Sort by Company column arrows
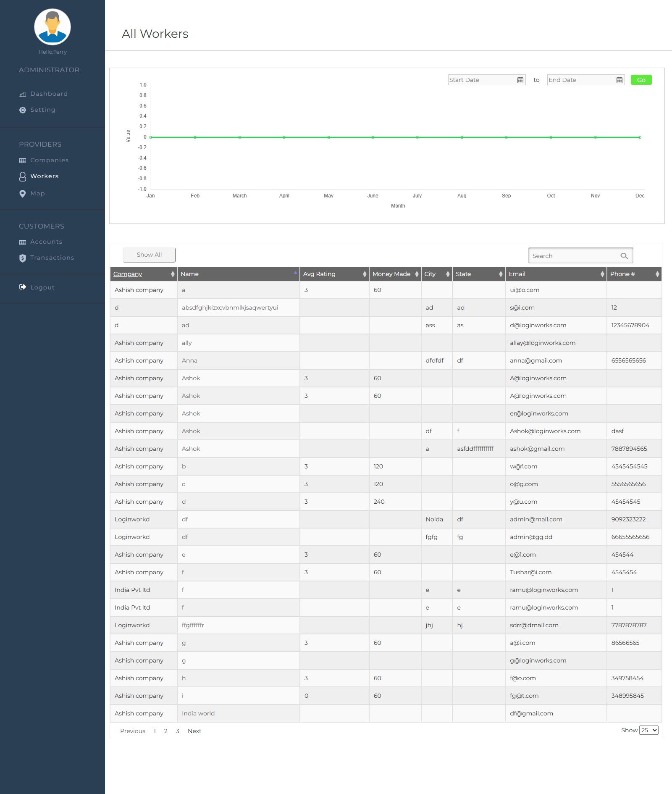Screen dimensions: 672x794 pos(173,274)
